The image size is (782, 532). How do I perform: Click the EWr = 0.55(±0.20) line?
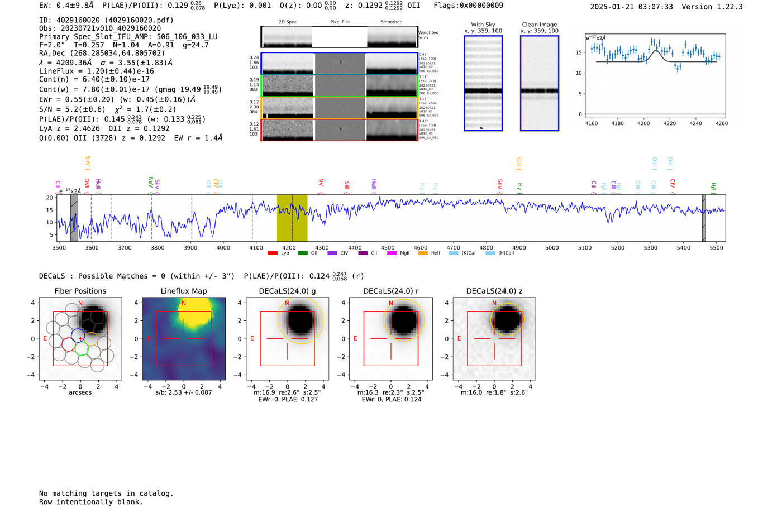[117, 99]
